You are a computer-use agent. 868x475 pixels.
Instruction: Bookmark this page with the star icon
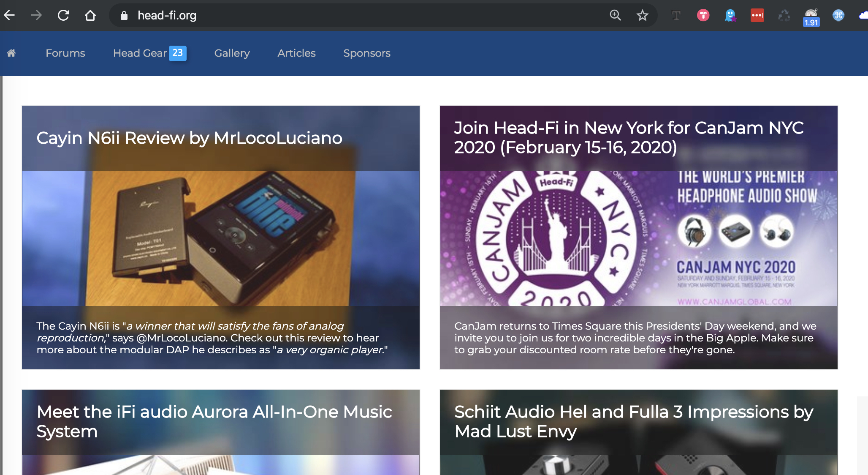tap(642, 16)
